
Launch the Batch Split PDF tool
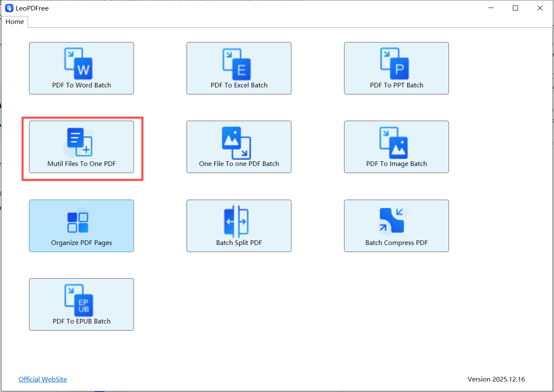(239, 226)
